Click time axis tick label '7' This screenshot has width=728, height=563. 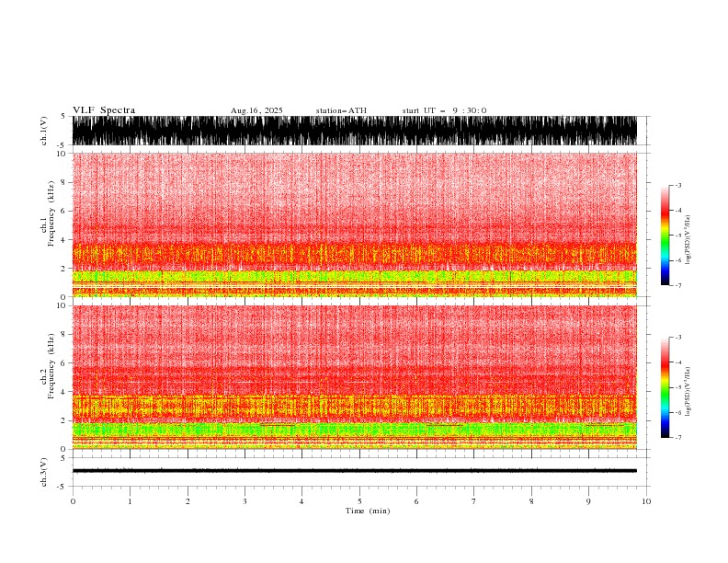pyautogui.click(x=474, y=501)
